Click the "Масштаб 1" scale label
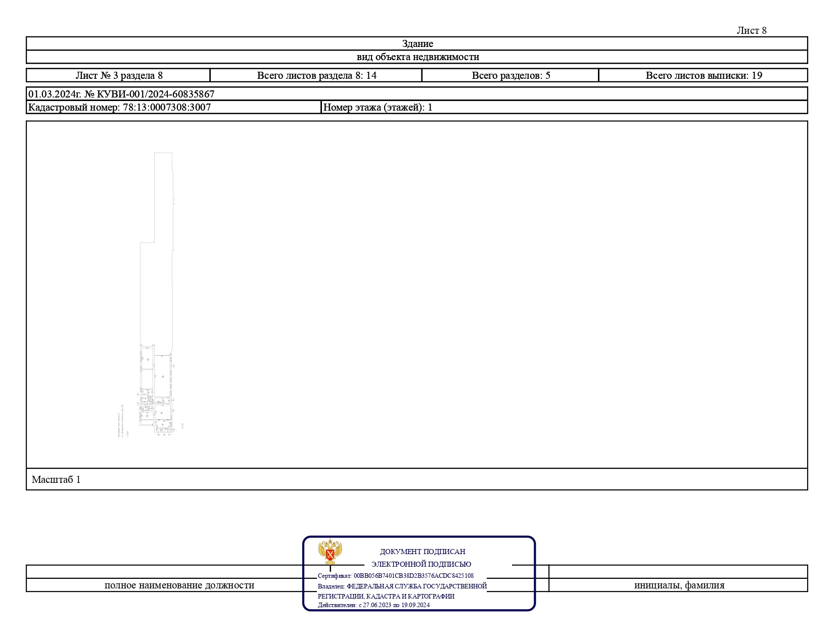The width and height of the screenshot is (834, 644). coord(56,479)
